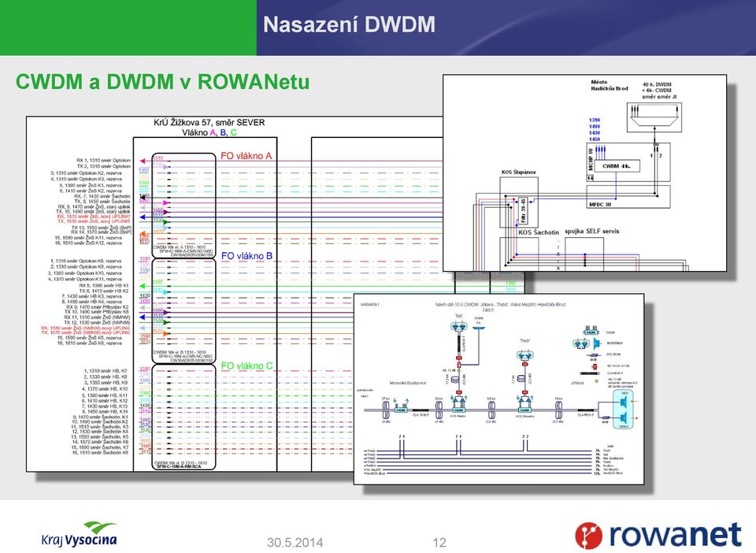Click "KrÚ Žižkova 57, směr SEVER" heading
Viewport: 756px width, 553px height.
pos(209,122)
